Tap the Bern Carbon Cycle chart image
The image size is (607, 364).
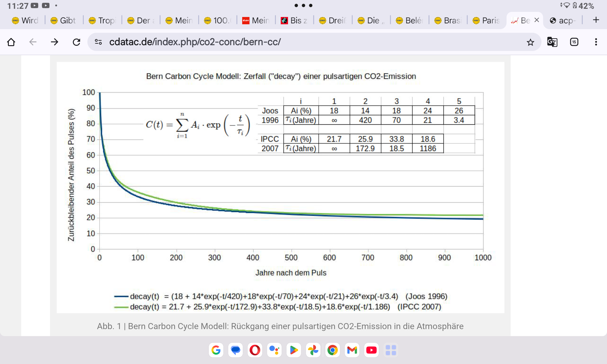pos(280,187)
